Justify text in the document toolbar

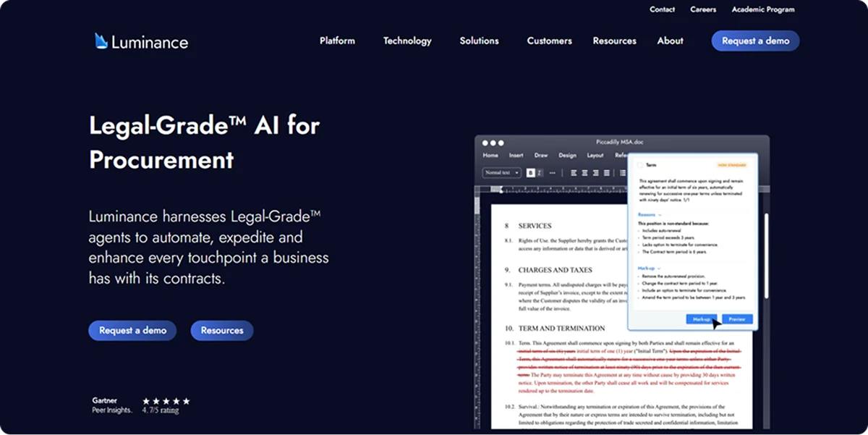tap(608, 173)
